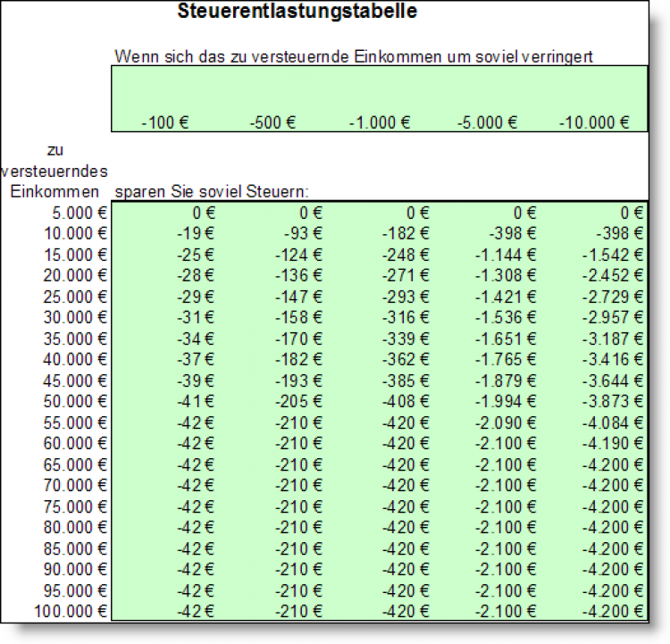The image size is (670, 644).
Task: Select the cell showing -3.873 €
Action: (617, 401)
